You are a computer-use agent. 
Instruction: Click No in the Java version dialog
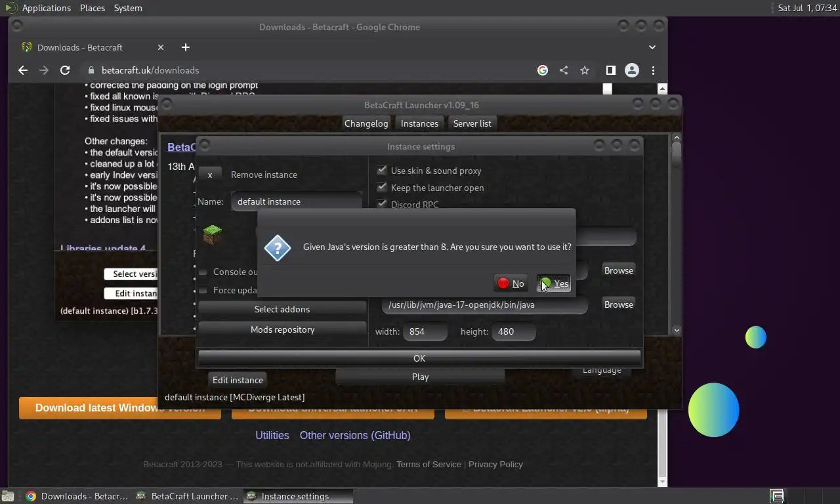[511, 283]
